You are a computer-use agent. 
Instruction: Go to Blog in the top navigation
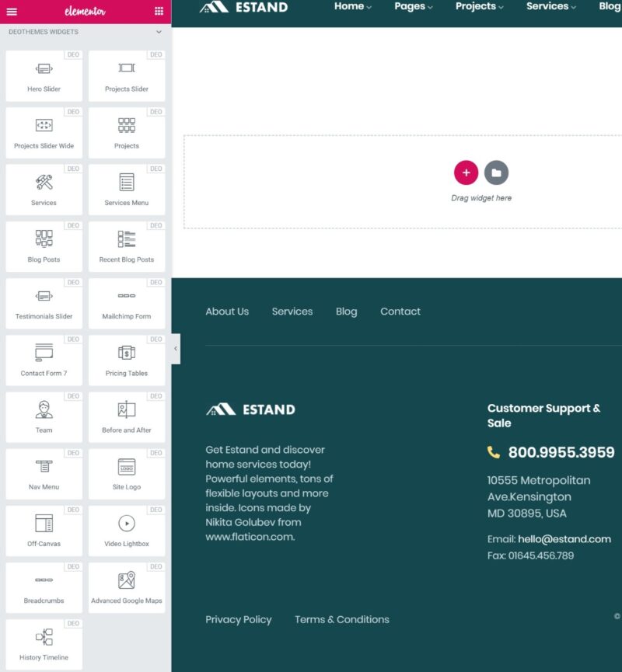click(x=610, y=6)
